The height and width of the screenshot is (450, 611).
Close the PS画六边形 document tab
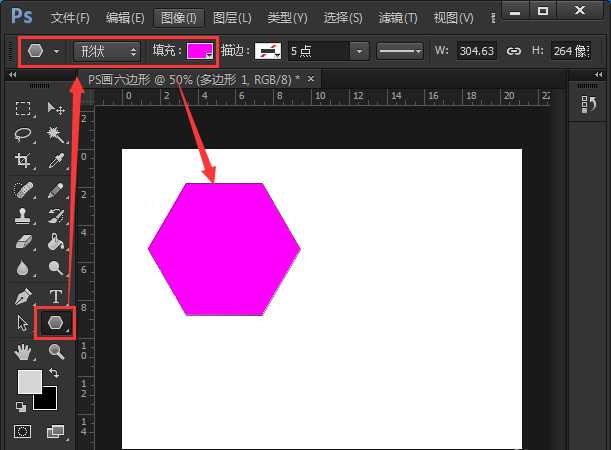coord(310,78)
